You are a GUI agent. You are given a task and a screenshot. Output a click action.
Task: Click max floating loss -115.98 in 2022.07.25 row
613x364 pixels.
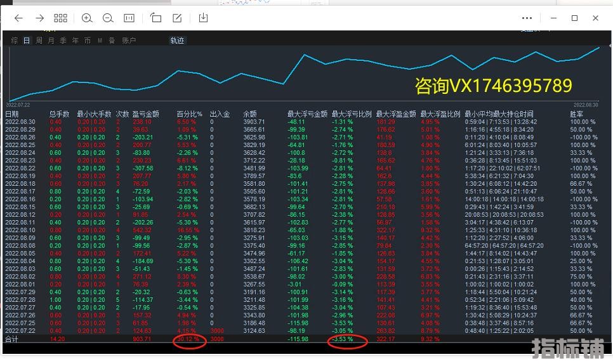tap(298, 323)
